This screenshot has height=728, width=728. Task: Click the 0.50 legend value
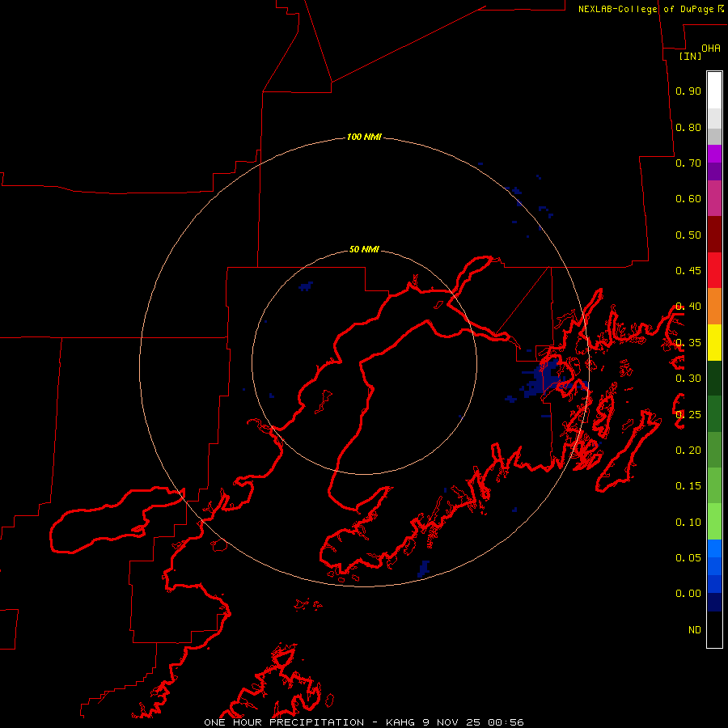(688, 235)
